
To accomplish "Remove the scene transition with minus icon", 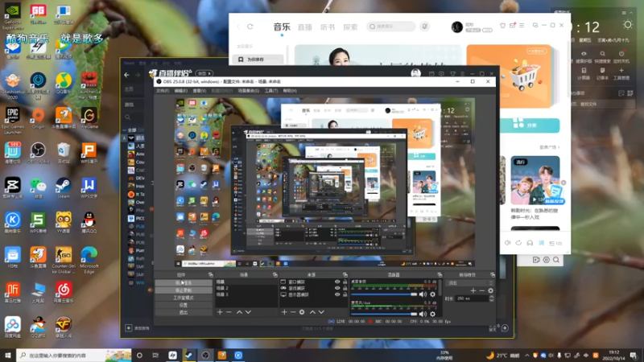I will (481, 290).
